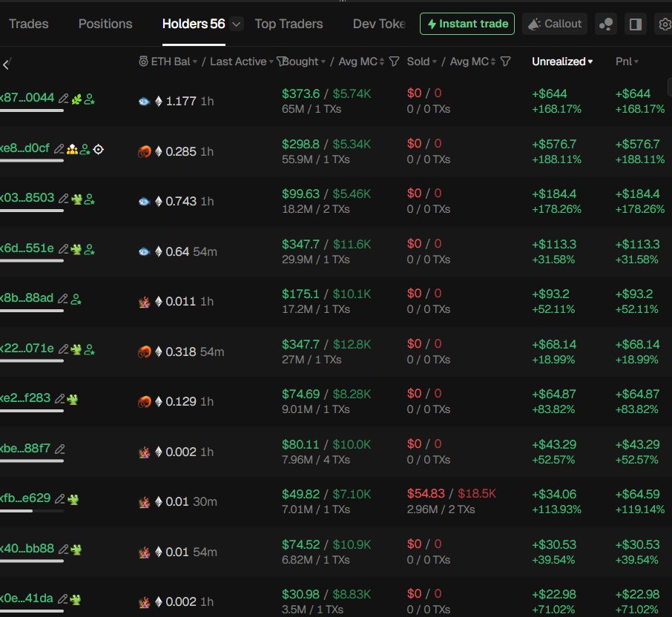Image resolution: width=672 pixels, height=617 pixels.
Task: Sort by Unrealized column
Action: (562, 62)
